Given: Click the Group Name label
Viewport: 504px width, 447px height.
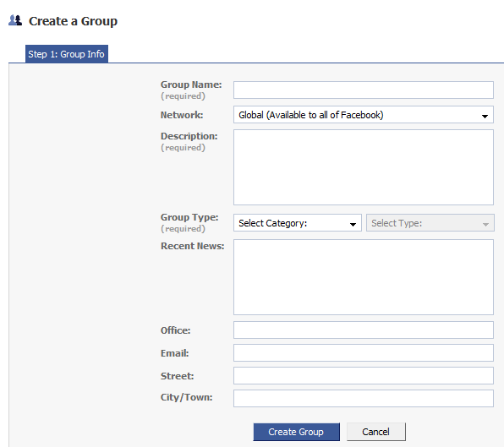Looking at the screenshot, I should 191,84.
